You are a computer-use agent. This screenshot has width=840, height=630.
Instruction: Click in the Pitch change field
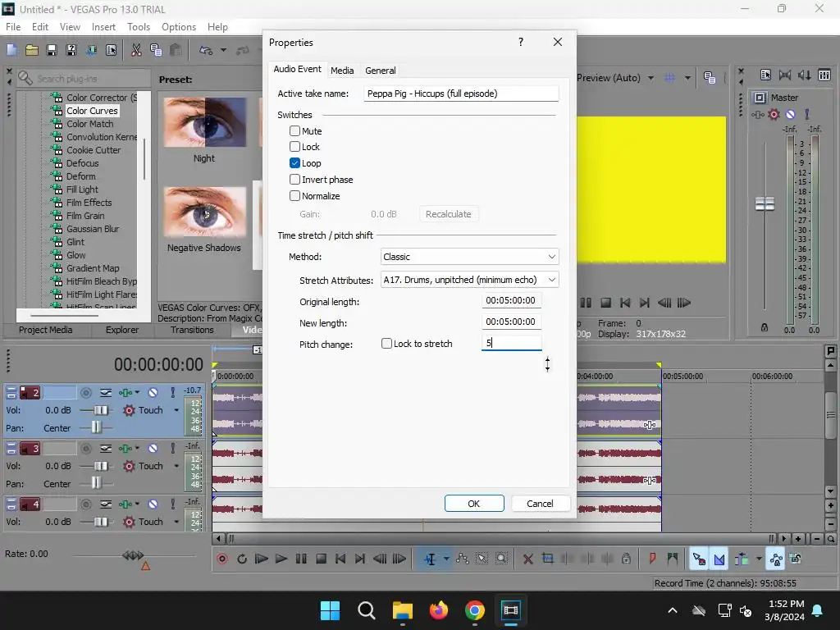(x=511, y=343)
